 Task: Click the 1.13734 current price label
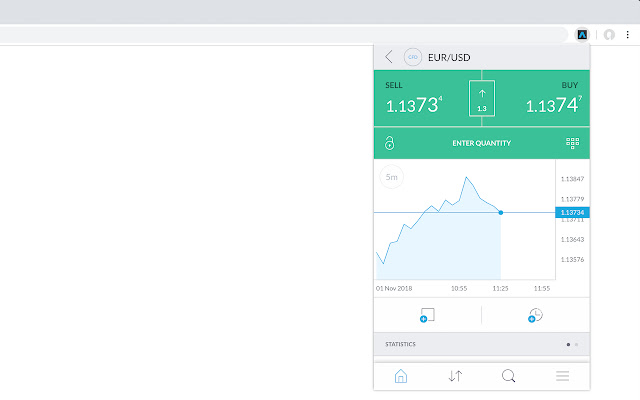(572, 212)
